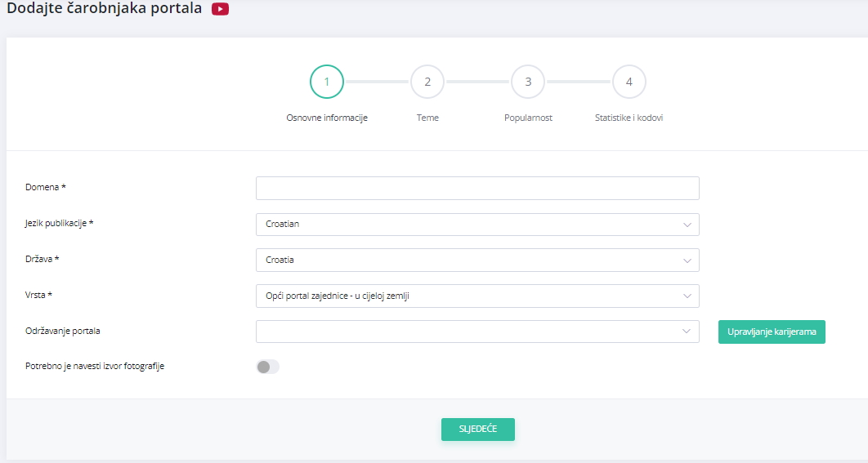The width and height of the screenshot is (868, 463).
Task: Select the step 1 circle in the wizard
Action: pos(327,82)
